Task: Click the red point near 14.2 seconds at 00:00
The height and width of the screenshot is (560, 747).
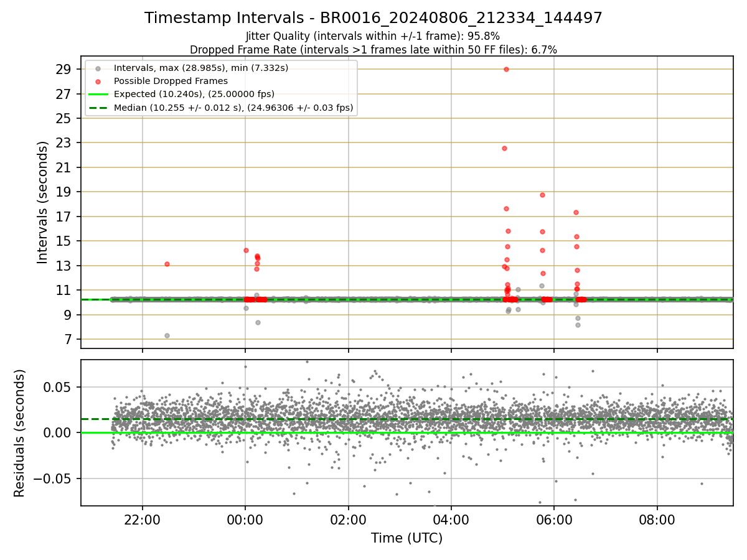Action: coord(246,250)
